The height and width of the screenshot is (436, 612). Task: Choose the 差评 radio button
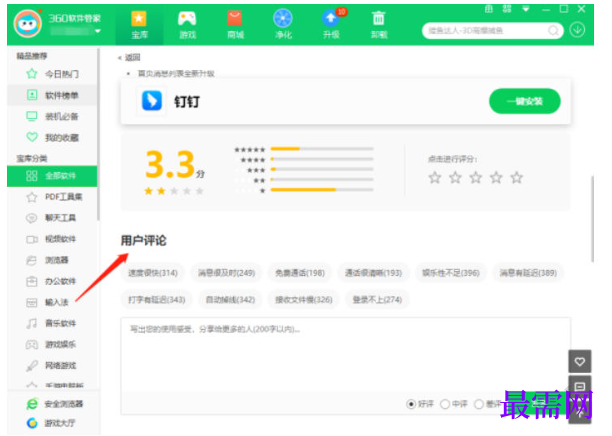point(479,404)
